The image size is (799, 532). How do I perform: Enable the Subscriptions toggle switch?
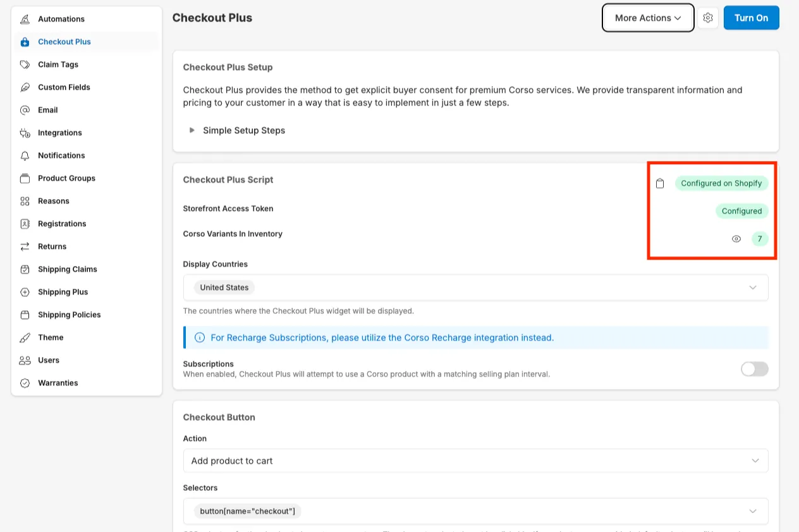tap(754, 369)
